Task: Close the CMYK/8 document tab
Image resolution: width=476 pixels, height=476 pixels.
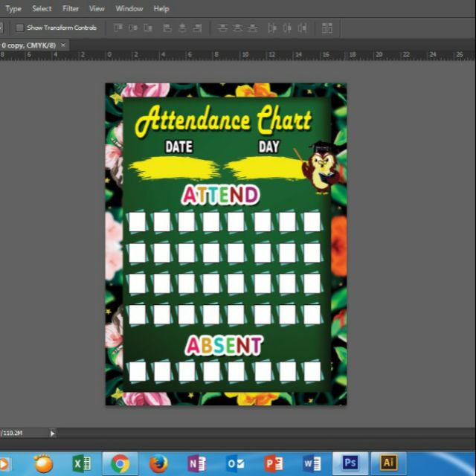Action: [x=63, y=45]
